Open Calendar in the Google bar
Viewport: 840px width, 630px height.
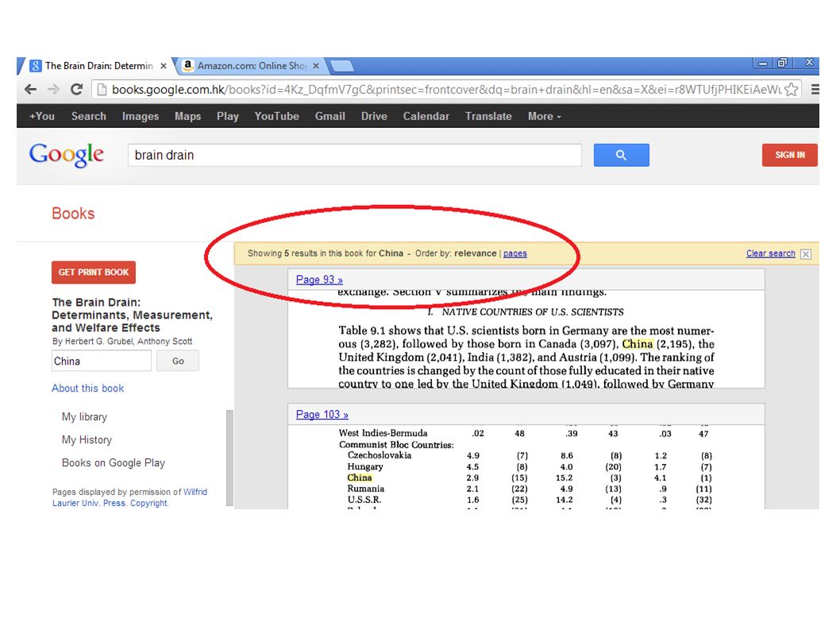tap(426, 116)
